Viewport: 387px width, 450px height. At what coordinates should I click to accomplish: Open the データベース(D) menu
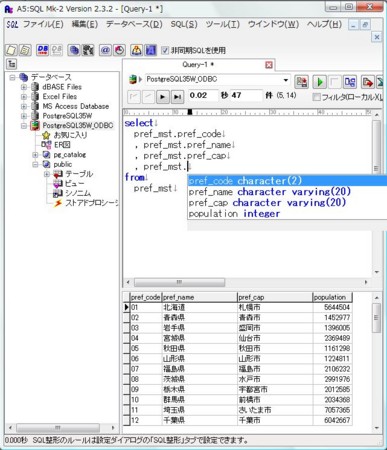(x=134, y=24)
